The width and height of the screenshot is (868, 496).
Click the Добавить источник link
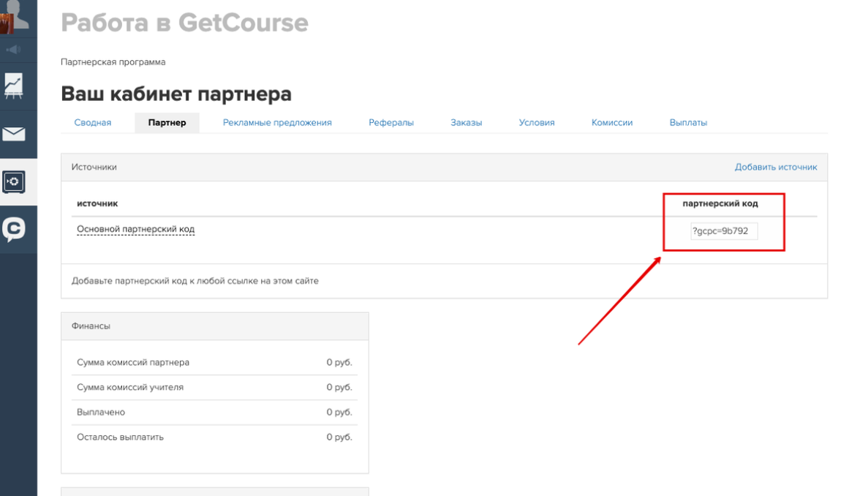click(776, 167)
